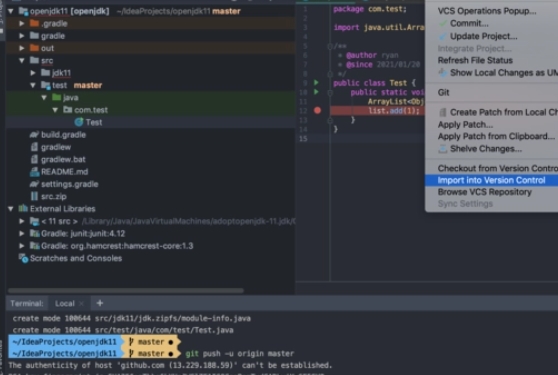Click the jdk11 module folder icon
Screen dimensions: 558x375
tap(46, 73)
